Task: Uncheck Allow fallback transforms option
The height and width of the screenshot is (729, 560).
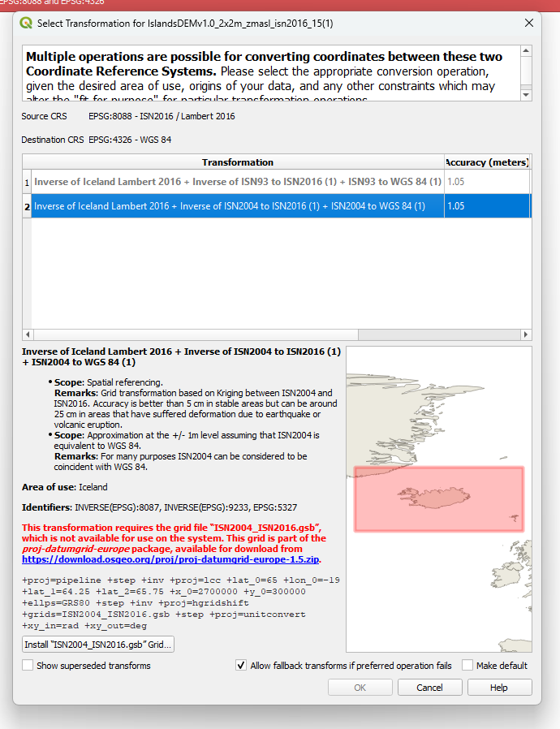Action: pos(241,666)
